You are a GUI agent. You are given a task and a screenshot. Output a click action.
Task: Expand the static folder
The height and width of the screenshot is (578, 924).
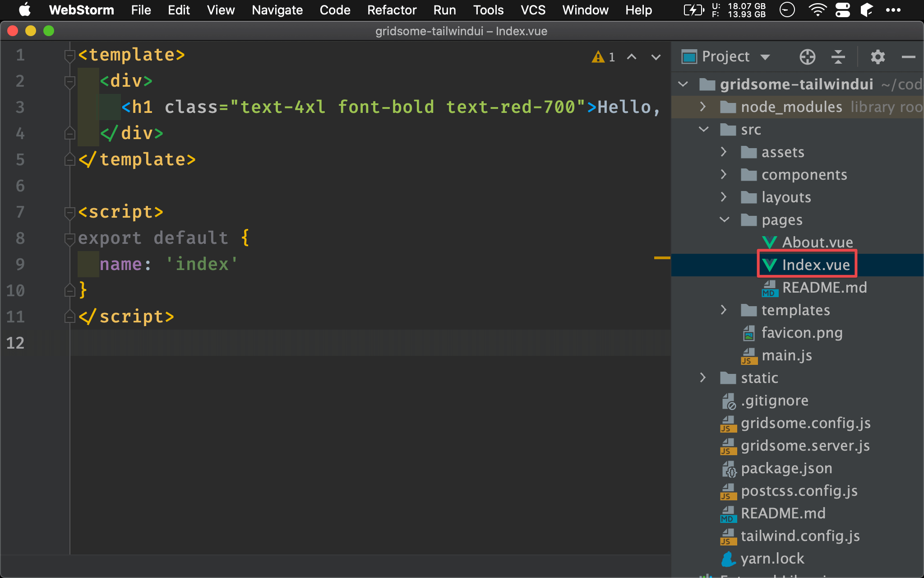pyautogui.click(x=703, y=378)
